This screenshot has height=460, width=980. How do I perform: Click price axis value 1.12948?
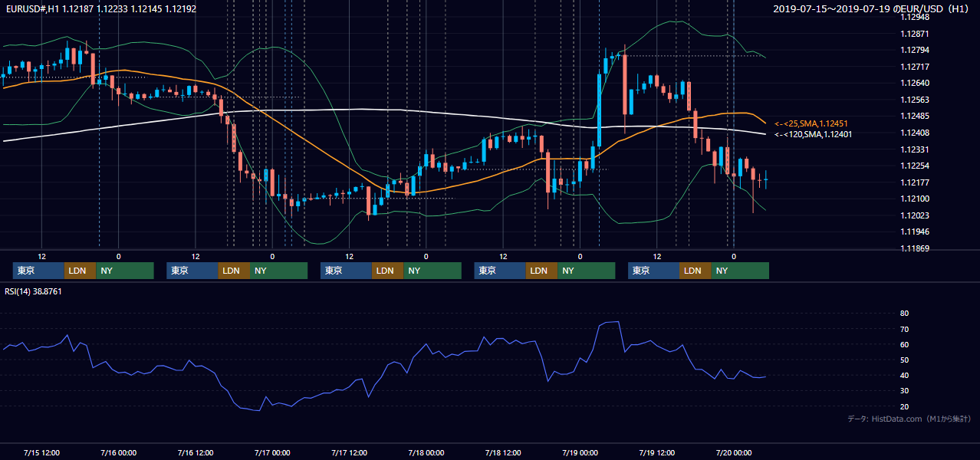915,17
